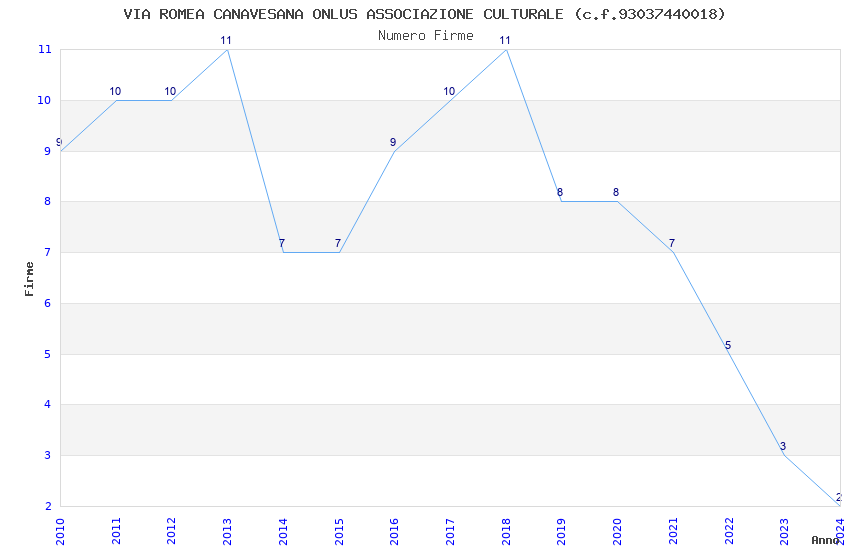This screenshot has height=550, width=850.
Task: Click the subtitle Numero Firme
Action: tap(426, 36)
